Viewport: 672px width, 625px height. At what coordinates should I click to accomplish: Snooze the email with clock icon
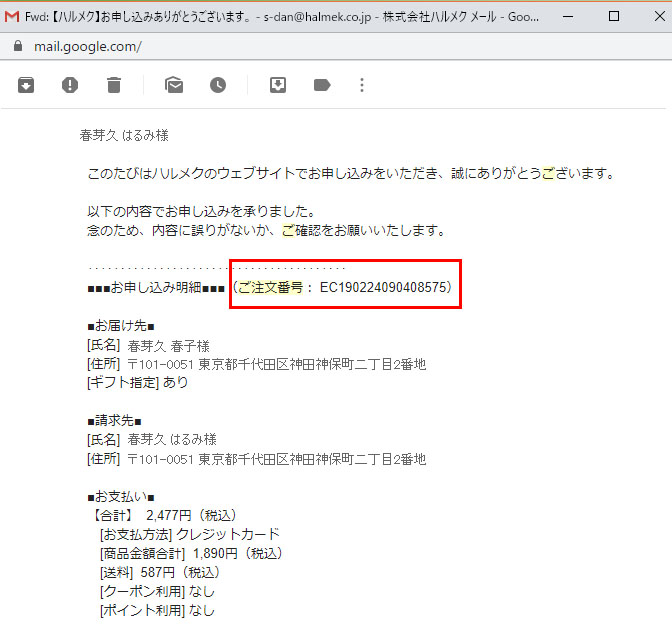218,85
